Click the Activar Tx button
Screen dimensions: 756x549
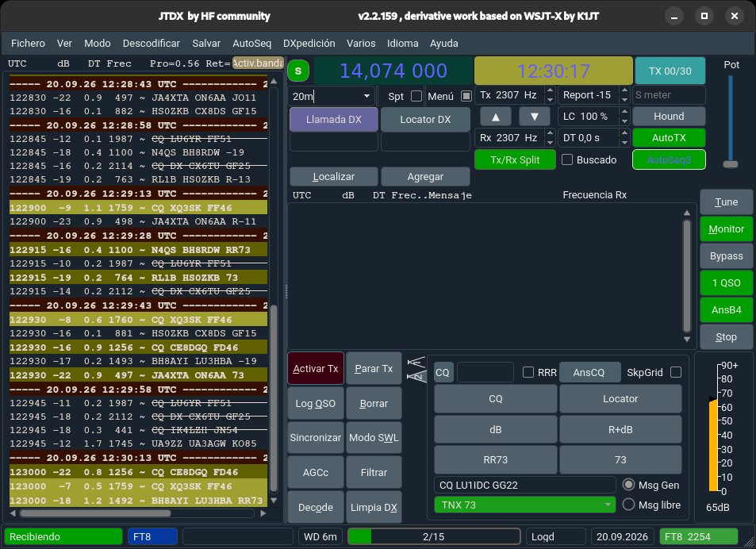click(x=316, y=369)
